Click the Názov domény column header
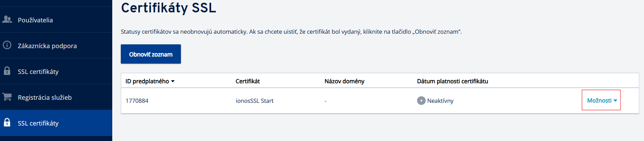Viewport: 644px width, 141px height. point(344,81)
